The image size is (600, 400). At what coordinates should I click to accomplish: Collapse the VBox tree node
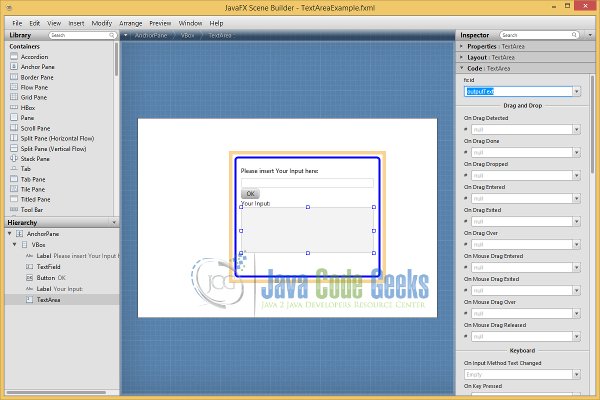(x=15, y=244)
